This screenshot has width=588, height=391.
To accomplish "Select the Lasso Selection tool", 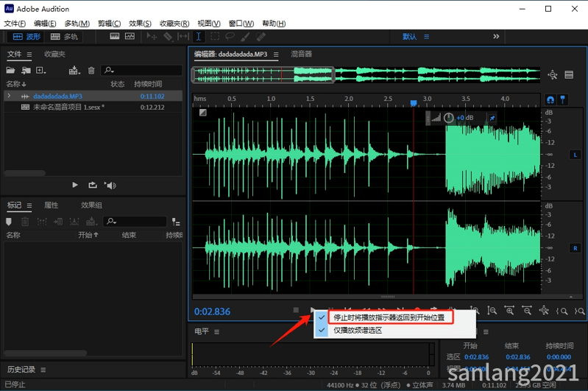I will [230, 36].
